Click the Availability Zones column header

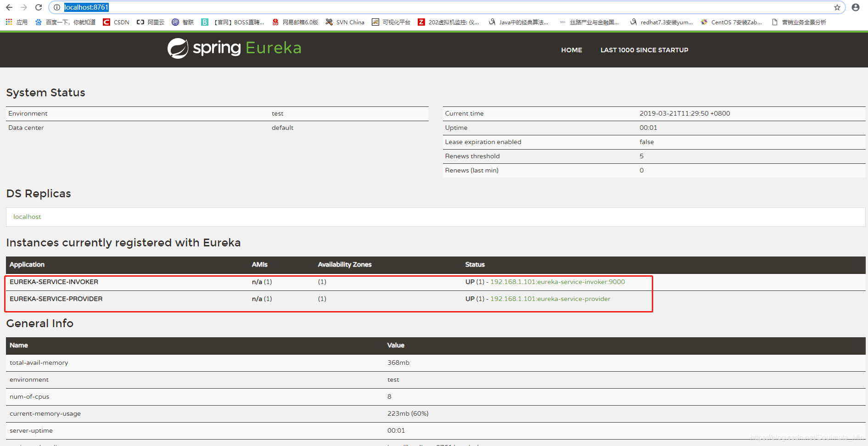tap(345, 264)
